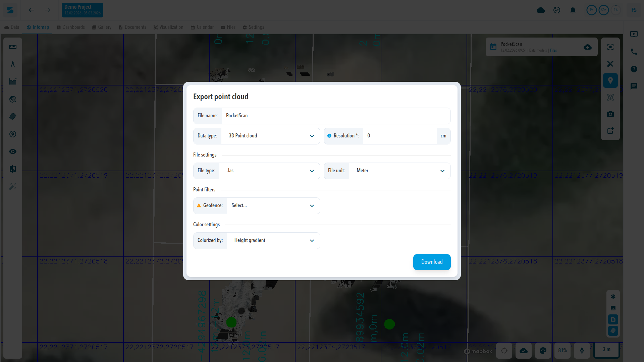Click the focus frame icon in right toolbar
Screen dimensions: 644x362
610,47
